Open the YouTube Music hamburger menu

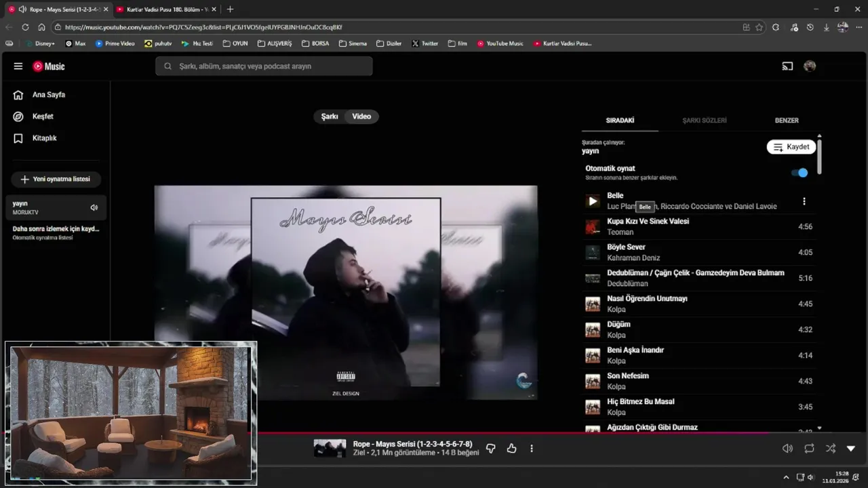pyautogui.click(x=18, y=66)
